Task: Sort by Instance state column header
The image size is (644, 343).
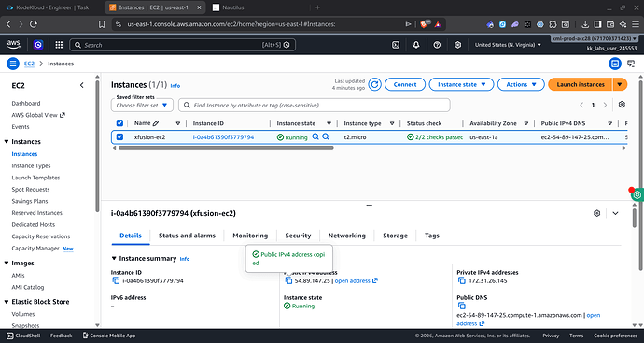Action: pos(296,123)
